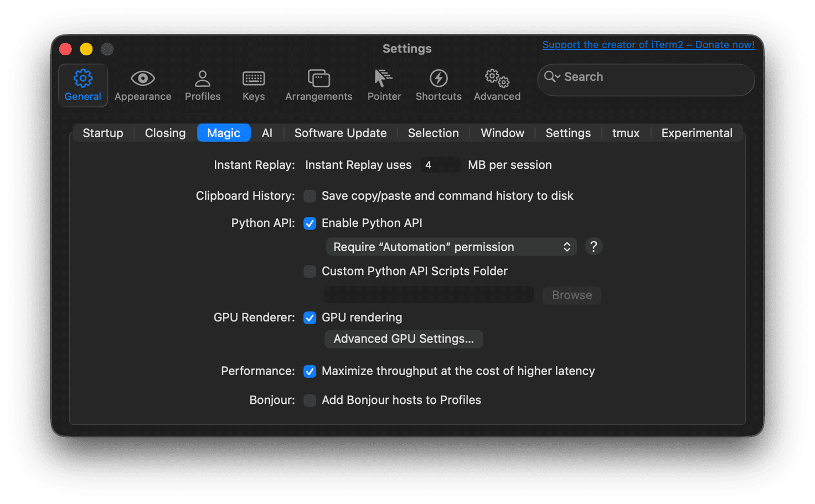This screenshot has width=815, height=504.
Task: Select the Shortcuts settings icon
Action: pos(438,85)
